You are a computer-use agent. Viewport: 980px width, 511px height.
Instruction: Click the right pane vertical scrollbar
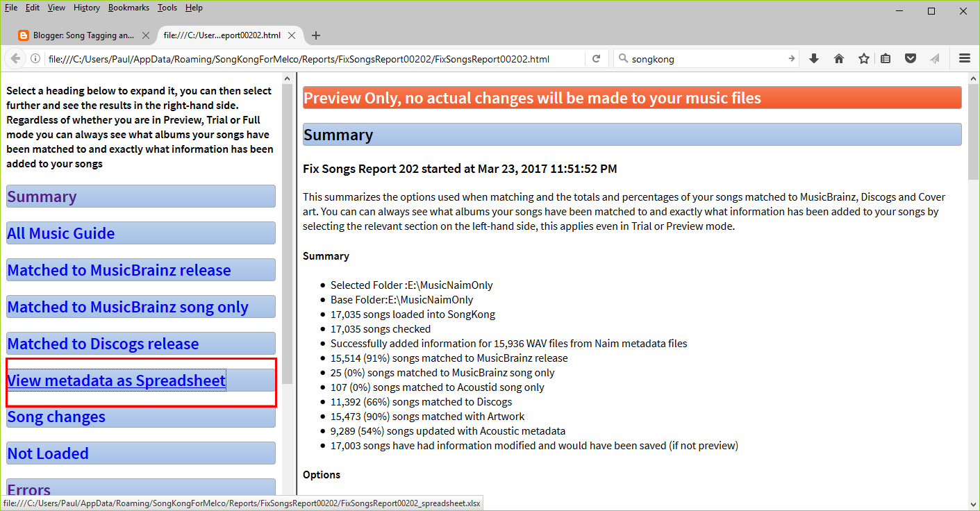tap(972, 132)
